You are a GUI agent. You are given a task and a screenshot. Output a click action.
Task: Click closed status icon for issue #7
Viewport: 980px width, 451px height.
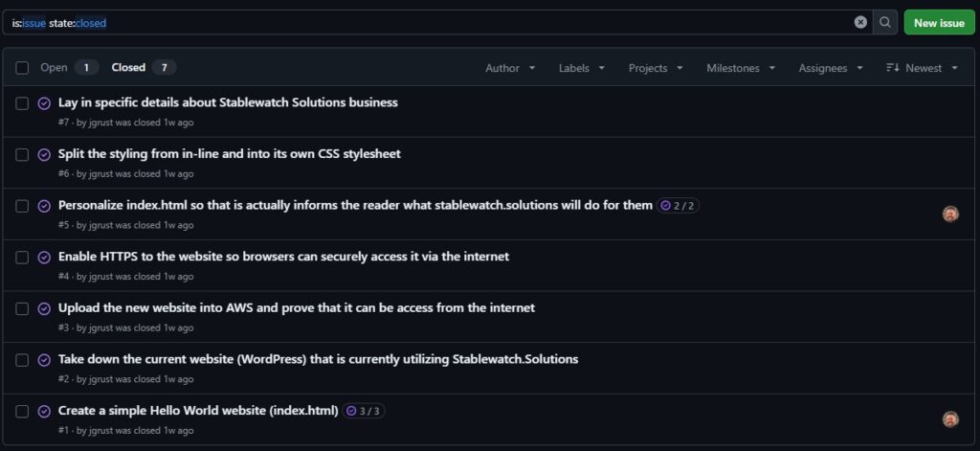coord(44,103)
